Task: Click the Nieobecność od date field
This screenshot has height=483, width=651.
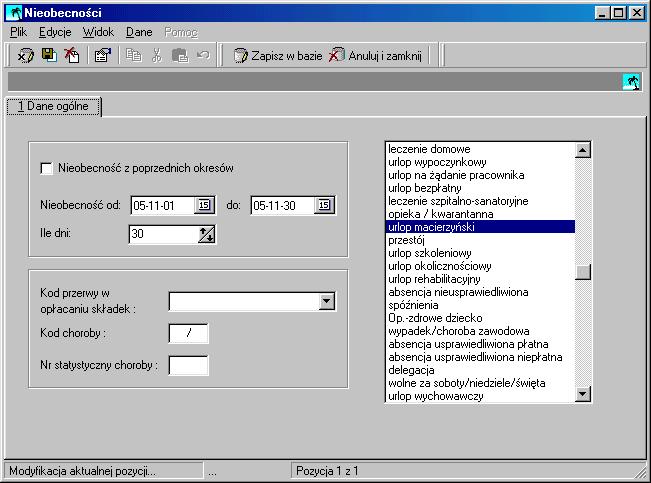Action: pos(163,206)
